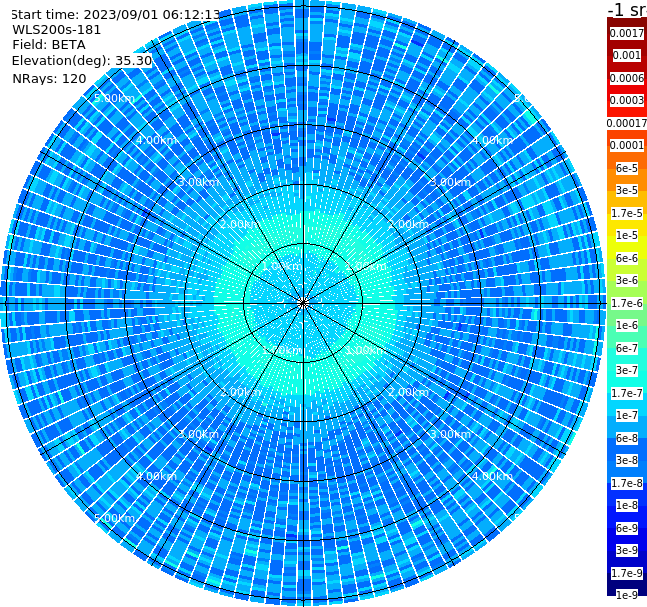Click the 1.7e-9 colorbar tick
Viewport: 647px width, 607px height.
(627, 573)
